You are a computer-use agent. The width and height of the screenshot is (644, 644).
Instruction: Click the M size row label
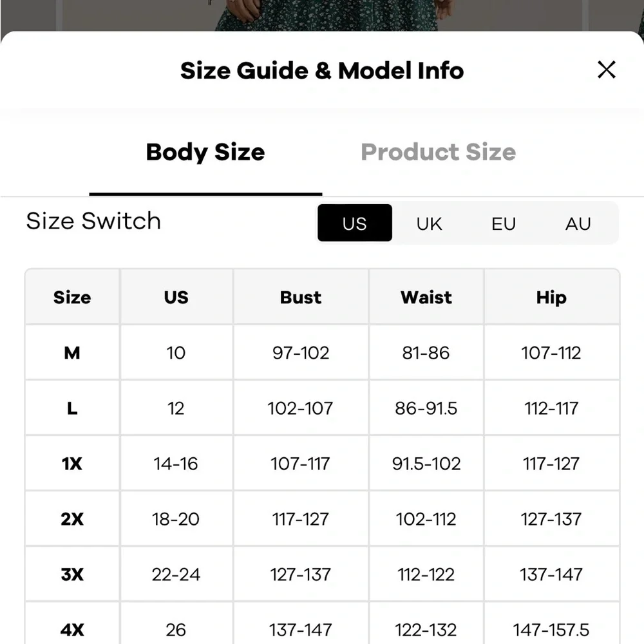pyautogui.click(x=72, y=353)
